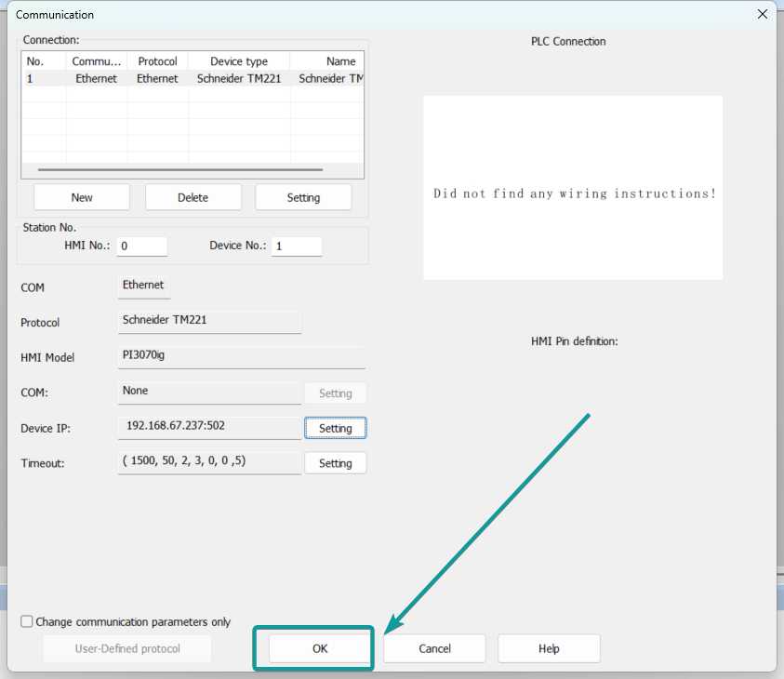Image resolution: width=784 pixels, height=679 pixels.
Task: Click the HMI No. input field
Action: click(x=142, y=246)
